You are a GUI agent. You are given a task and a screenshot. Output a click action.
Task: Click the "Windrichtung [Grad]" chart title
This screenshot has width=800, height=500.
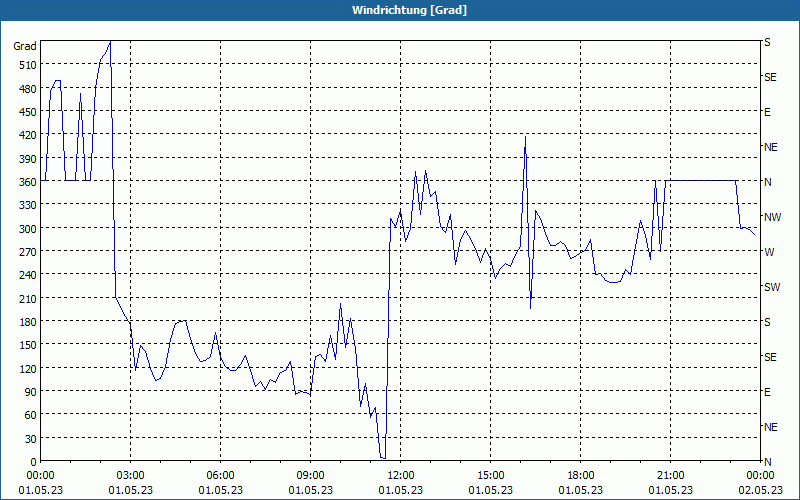pyautogui.click(x=409, y=10)
